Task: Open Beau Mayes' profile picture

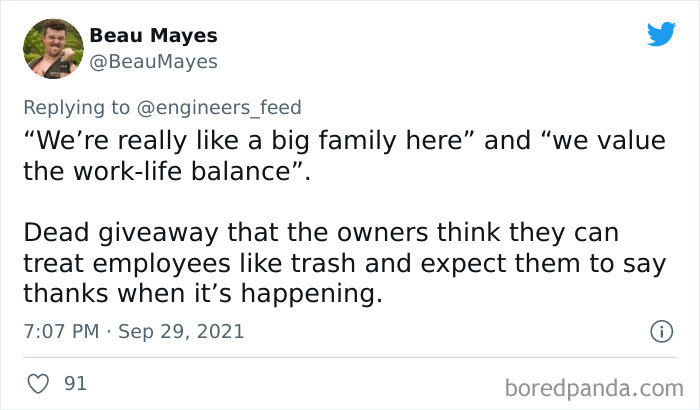Action: pos(53,49)
